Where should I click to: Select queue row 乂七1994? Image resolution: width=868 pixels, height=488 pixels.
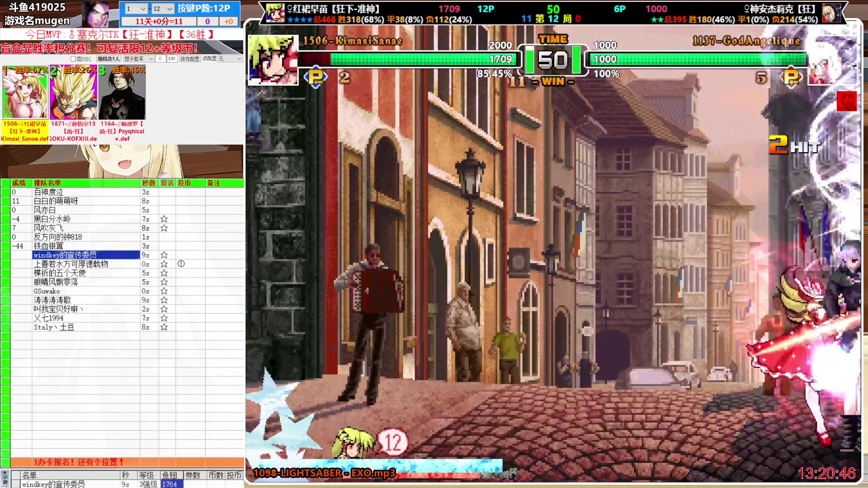pos(86,319)
